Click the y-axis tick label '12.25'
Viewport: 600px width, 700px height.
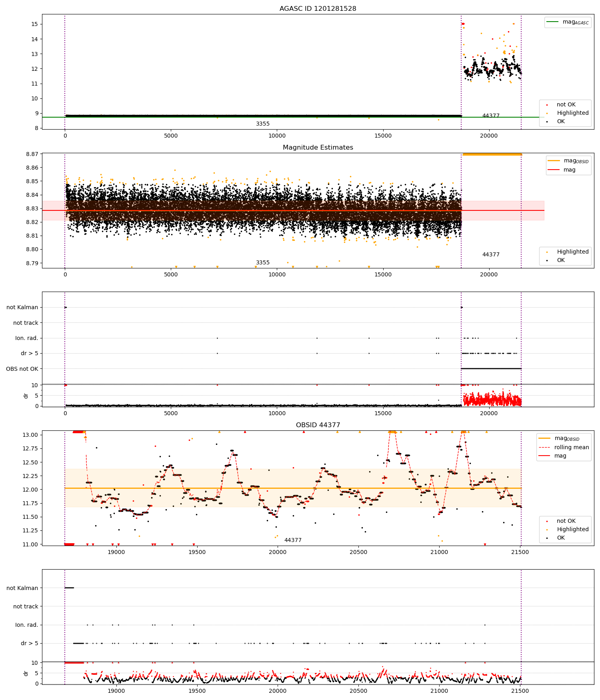pyautogui.click(x=30, y=476)
